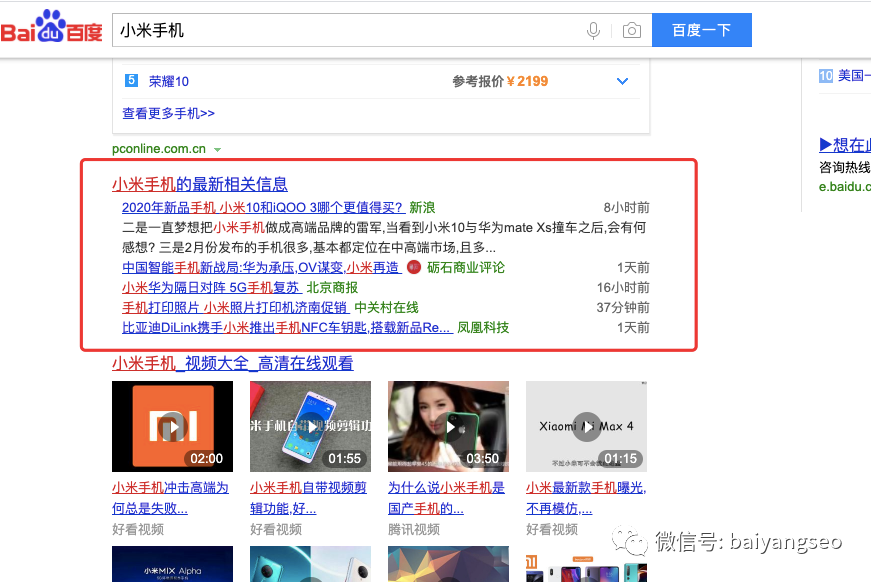Image resolution: width=871 pixels, height=582 pixels.
Task: Open the 小米最新款手机曝光 video title
Action: point(586,498)
